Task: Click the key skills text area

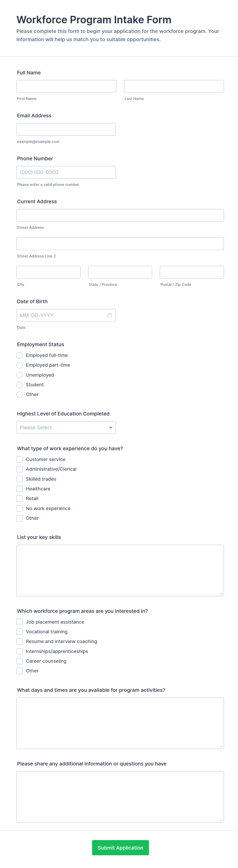Action: 120,570
